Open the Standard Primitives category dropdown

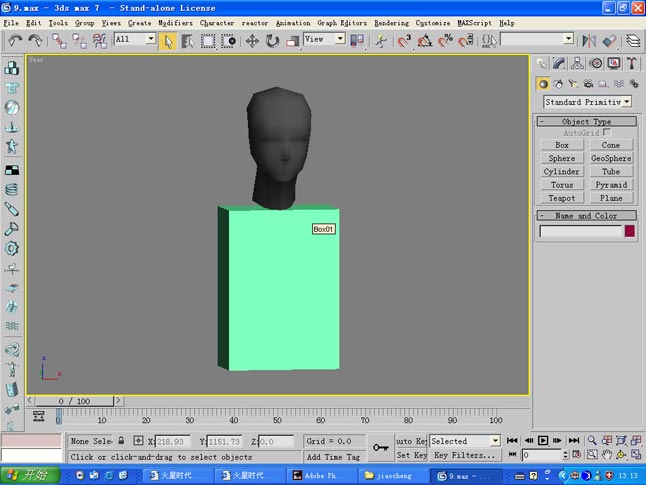(x=627, y=101)
